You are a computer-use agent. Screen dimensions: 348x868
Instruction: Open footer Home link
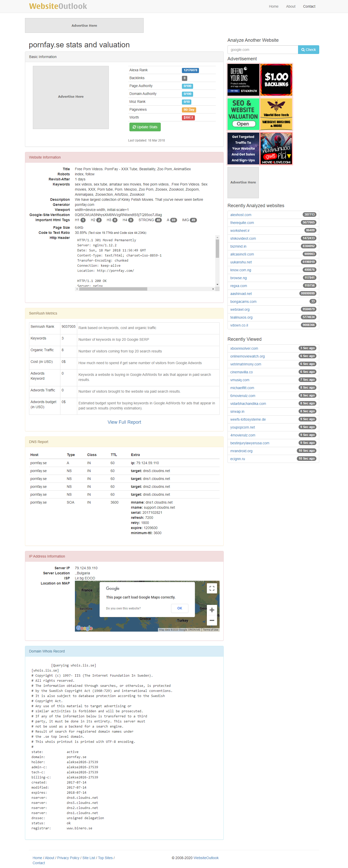(37, 858)
